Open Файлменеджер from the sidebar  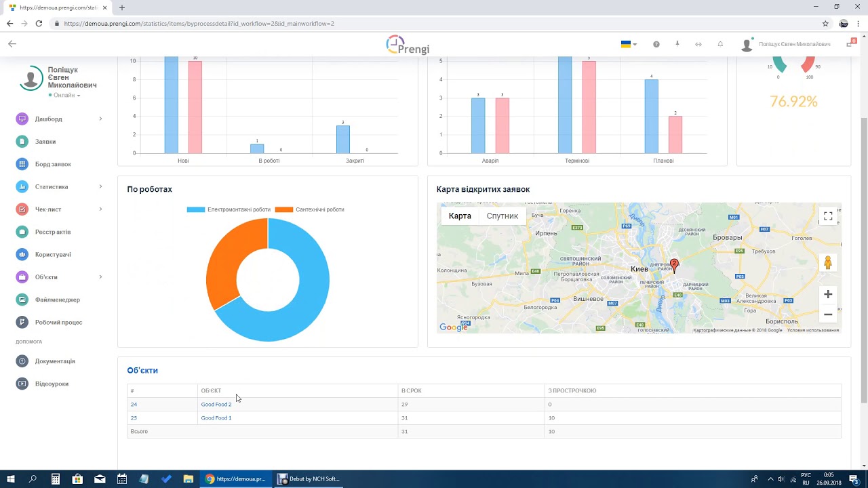tap(57, 300)
